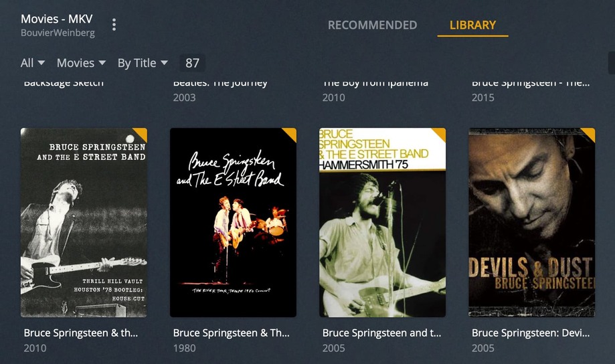Screen dimensions: 615x364
Task: Click the 2010 Bruce Springsteen title link
Action: [x=81, y=333]
